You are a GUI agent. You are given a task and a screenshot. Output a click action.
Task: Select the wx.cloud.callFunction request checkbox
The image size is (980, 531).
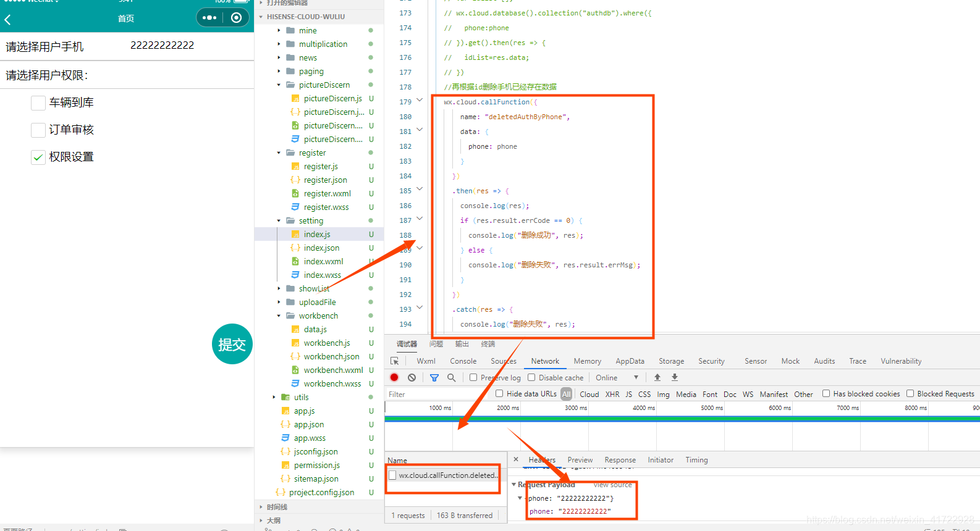(x=392, y=475)
